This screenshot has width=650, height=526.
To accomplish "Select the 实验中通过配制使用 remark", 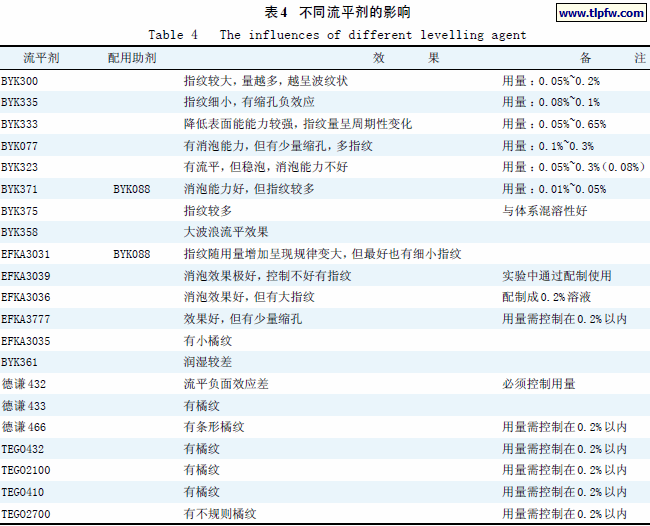I will [x=556, y=275].
